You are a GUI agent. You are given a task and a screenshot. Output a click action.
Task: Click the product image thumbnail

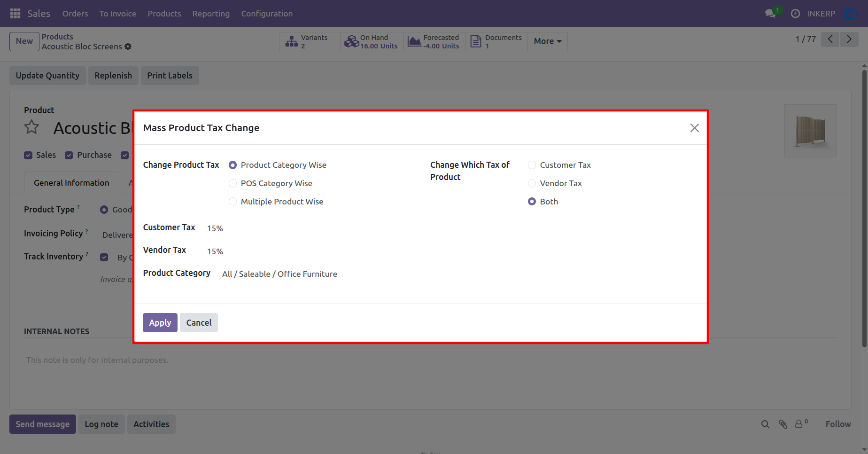(811, 131)
